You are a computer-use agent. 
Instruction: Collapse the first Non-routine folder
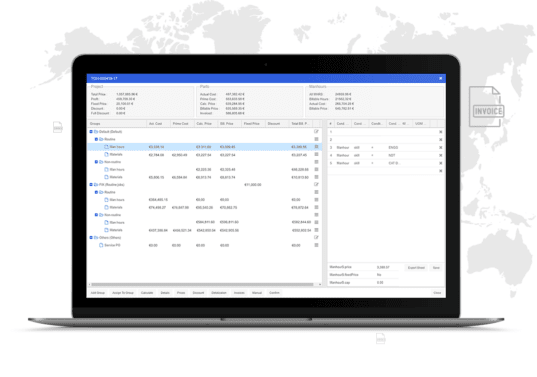[96, 162]
